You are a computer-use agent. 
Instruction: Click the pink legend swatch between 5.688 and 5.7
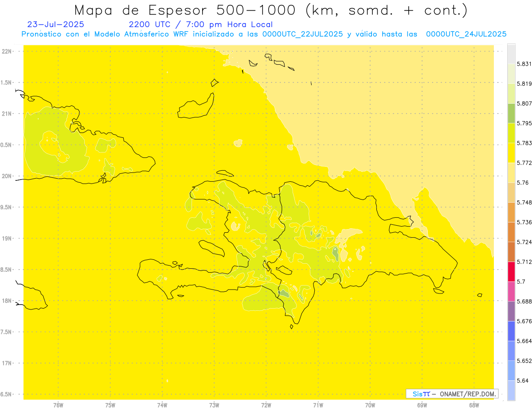[511, 291]
